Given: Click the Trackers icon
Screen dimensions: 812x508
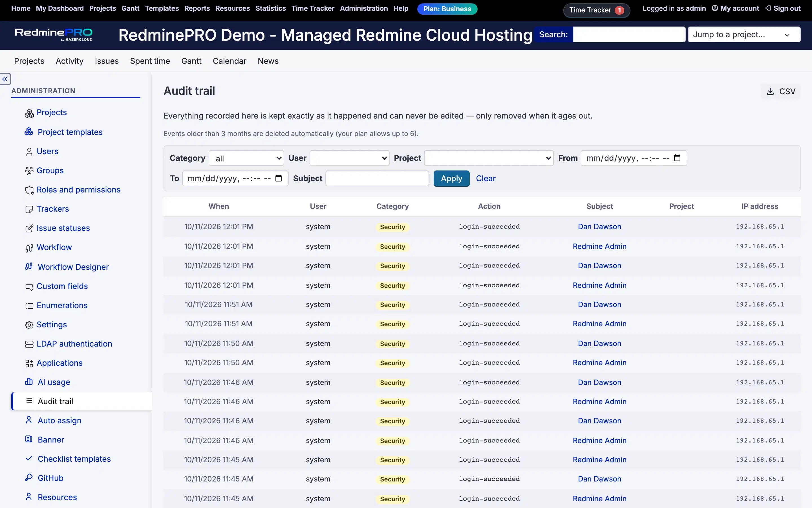Looking at the screenshot, I should (29, 209).
